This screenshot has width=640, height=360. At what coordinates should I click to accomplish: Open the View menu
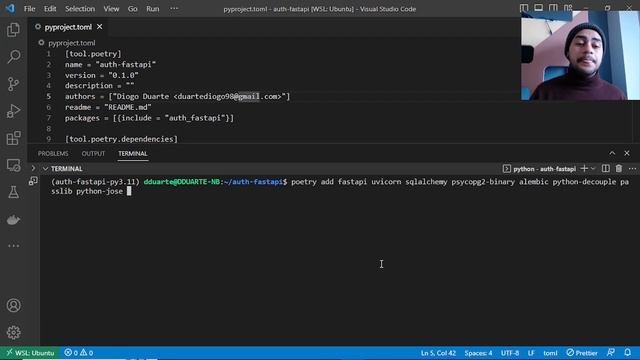point(111,9)
